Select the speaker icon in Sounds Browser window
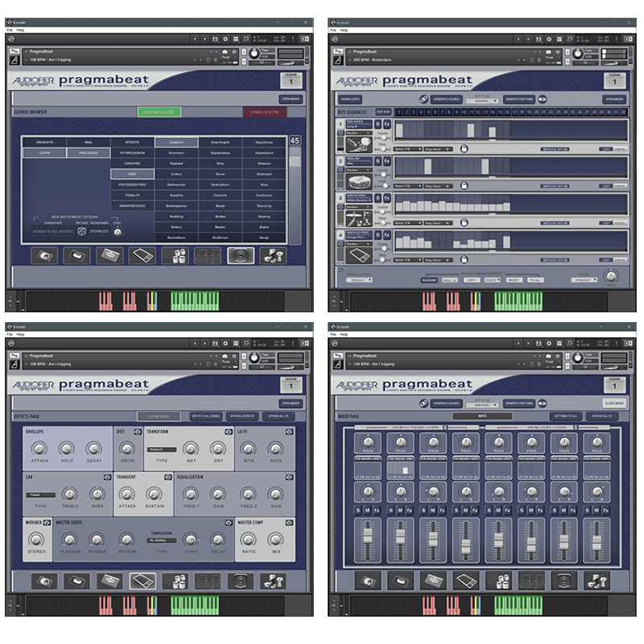Screen dimensions: 644x644 click(x=241, y=255)
